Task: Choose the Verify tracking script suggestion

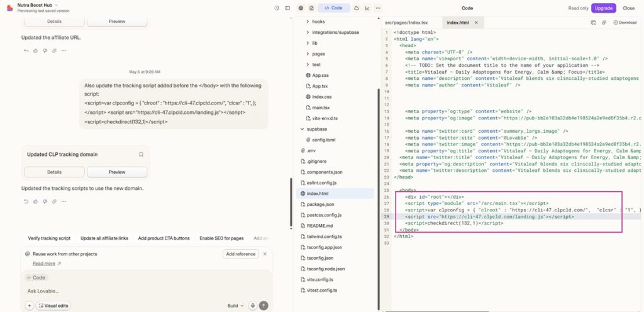Action: [49, 238]
